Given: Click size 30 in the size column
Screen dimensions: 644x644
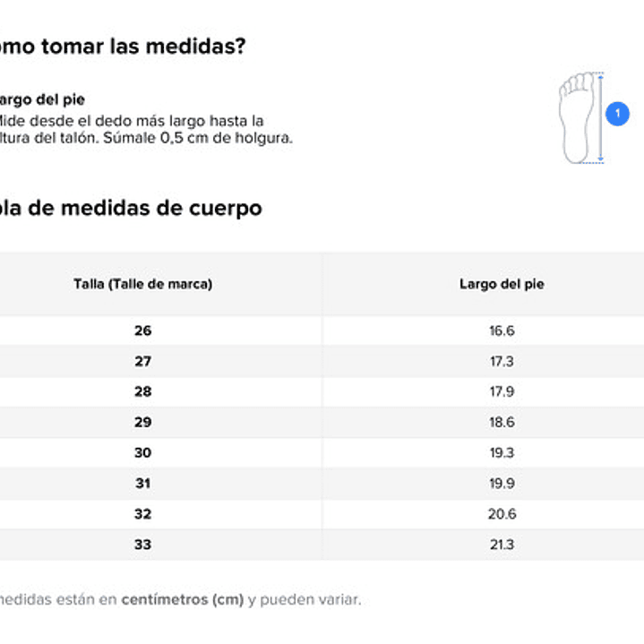Looking at the screenshot, I should tap(142, 452).
